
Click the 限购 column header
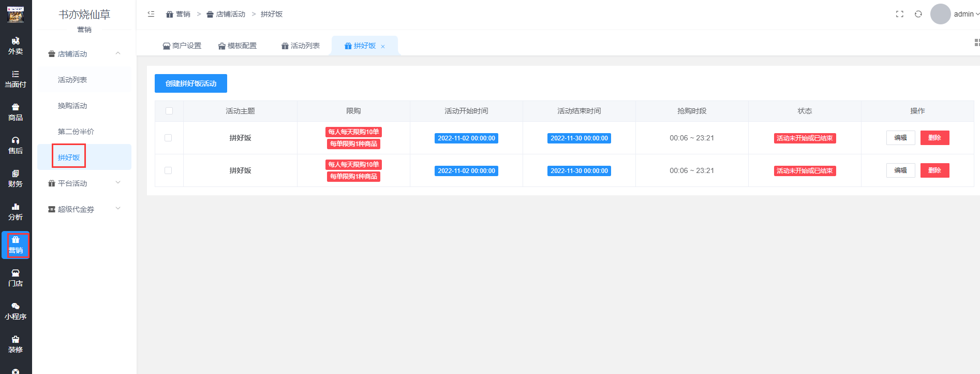coord(353,111)
